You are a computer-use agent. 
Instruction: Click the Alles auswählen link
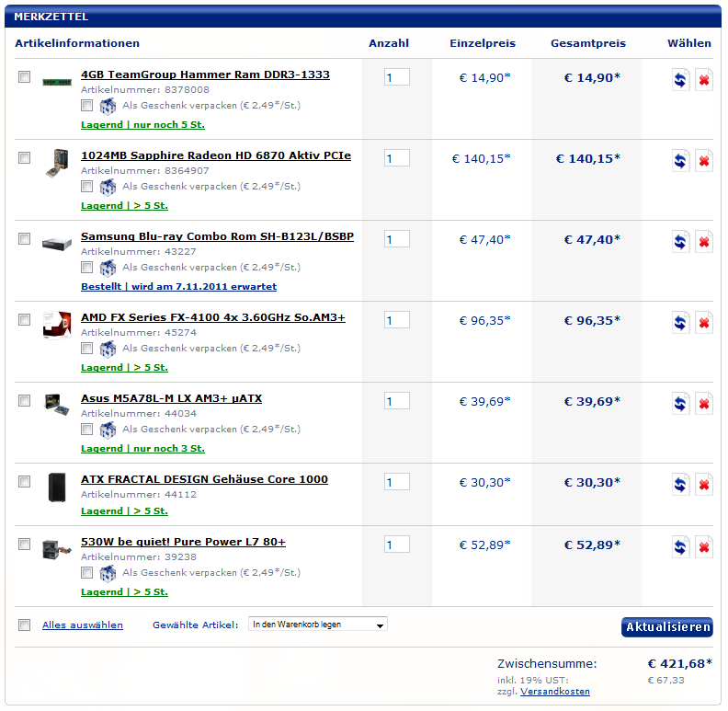coord(83,625)
